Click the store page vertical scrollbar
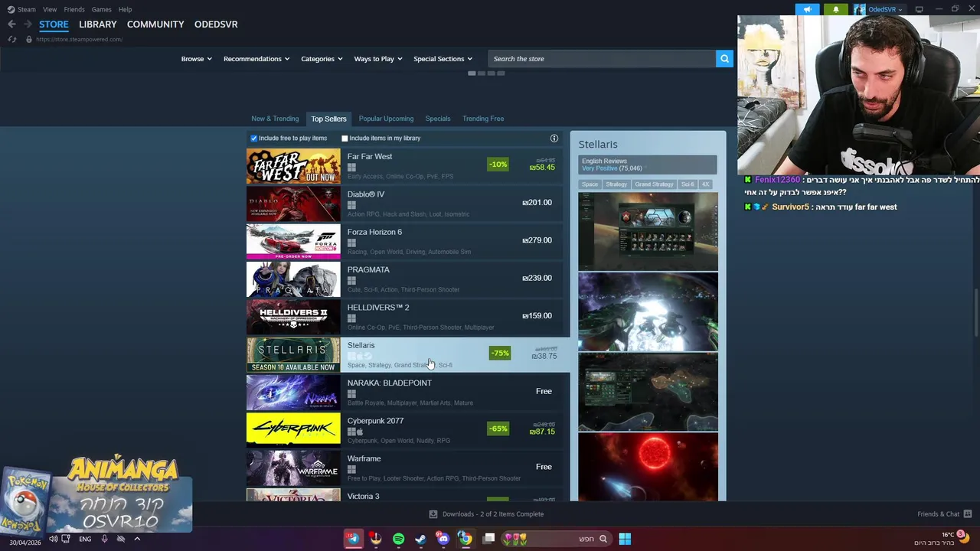This screenshot has height=551, width=980. click(x=975, y=312)
